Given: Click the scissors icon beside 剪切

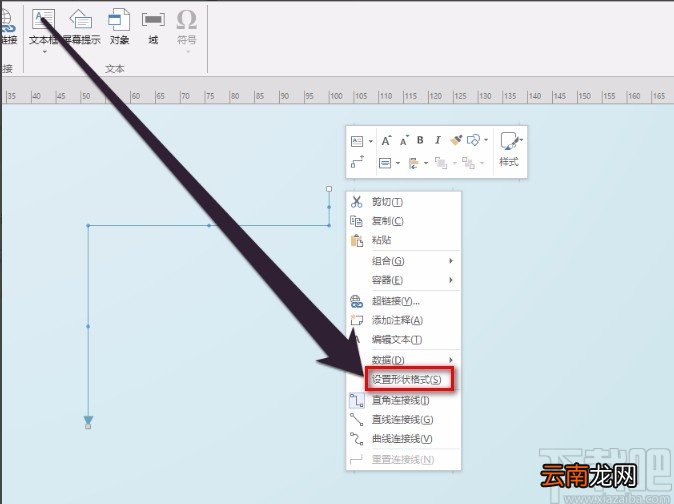Looking at the screenshot, I should [x=357, y=202].
